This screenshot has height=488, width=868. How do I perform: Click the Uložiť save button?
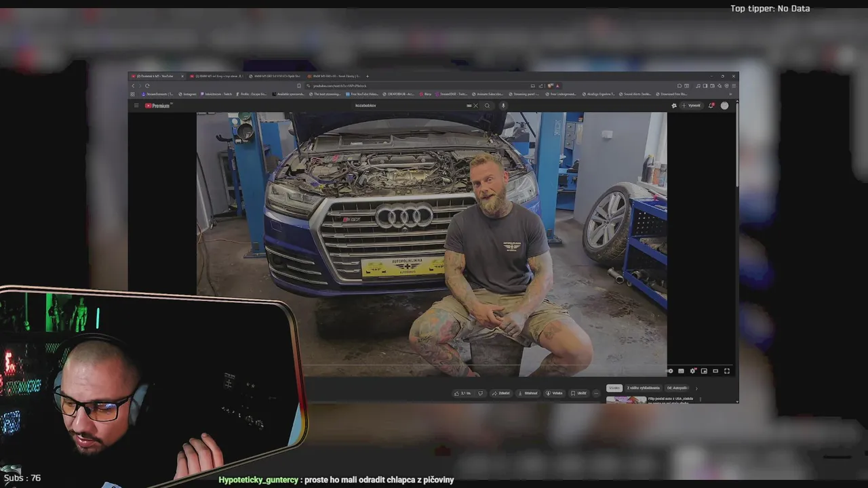578,393
